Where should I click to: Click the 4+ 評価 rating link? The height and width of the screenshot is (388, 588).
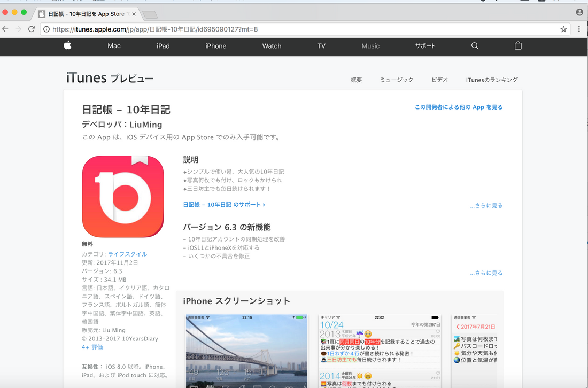click(92, 347)
